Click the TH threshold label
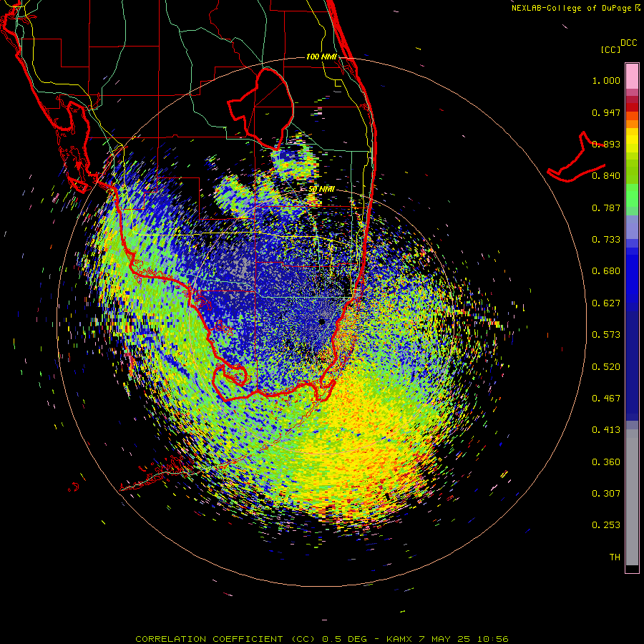Image resolution: width=644 pixels, height=644 pixels. [x=615, y=557]
